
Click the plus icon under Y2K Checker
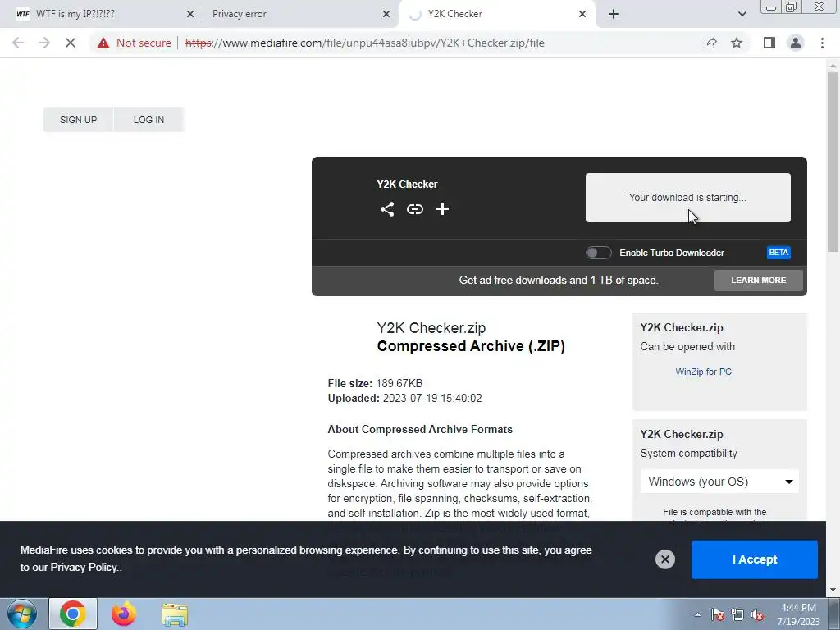(x=442, y=209)
